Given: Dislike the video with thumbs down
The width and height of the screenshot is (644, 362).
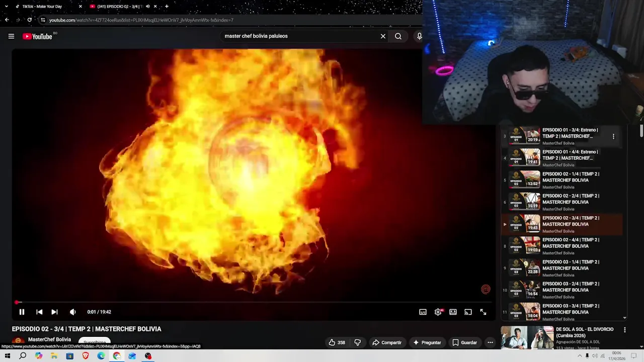Looking at the screenshot, I should (357, 342).
